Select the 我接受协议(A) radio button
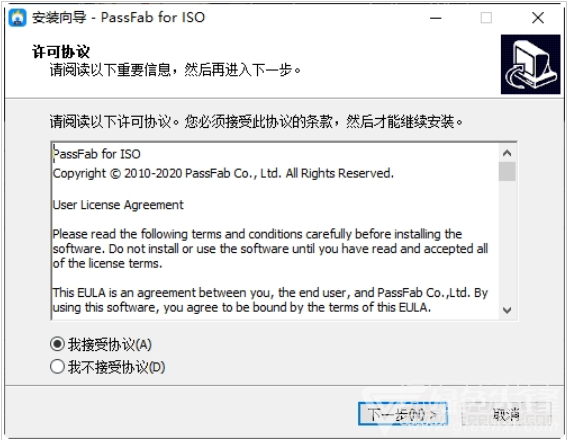This screenshot has width=569, height=440. pyautogui.click(x=57, y=344)
